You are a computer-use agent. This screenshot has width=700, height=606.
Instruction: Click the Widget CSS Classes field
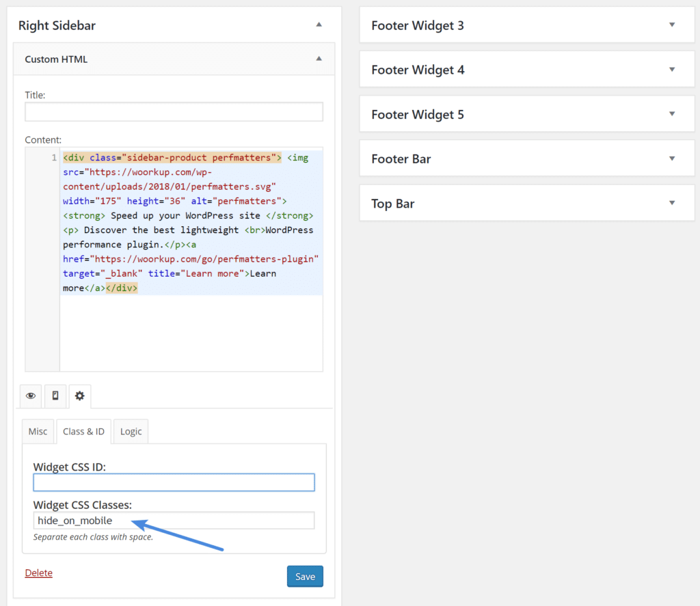tap(174, 521)
